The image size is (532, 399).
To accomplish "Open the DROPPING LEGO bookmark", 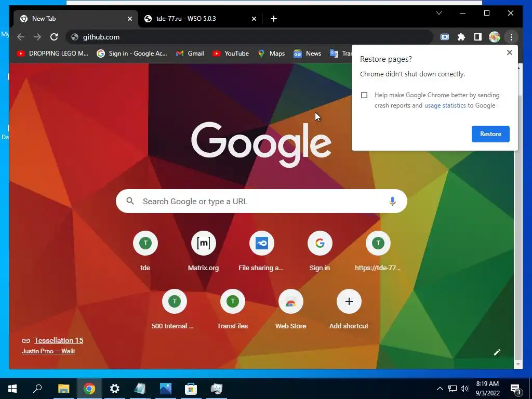I will 52,54.
